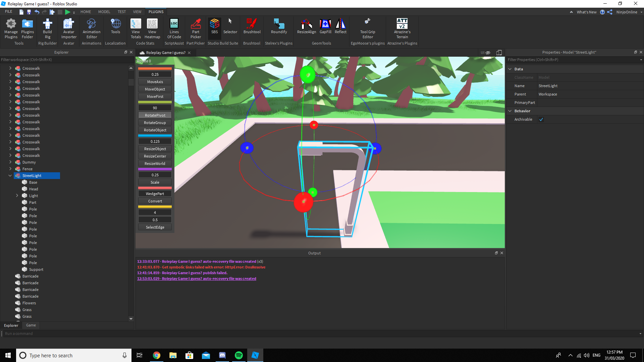Activate the GapFill tool
This screenshot has height=362, width=644.
tap(325, 26)
